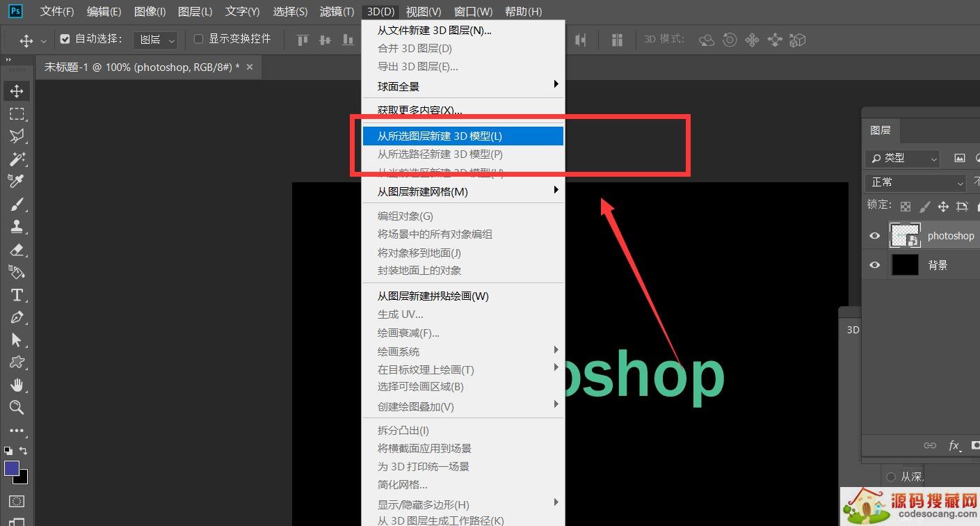Viewport: 980px width, 526px height.
Task: Select the Hand tool
Action: (17, 385)
